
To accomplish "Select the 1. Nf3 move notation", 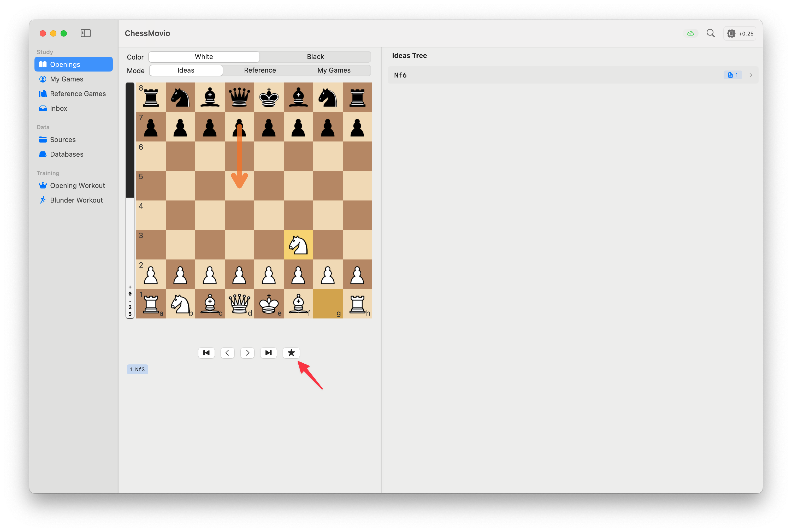I will click(x=137, y=369).
